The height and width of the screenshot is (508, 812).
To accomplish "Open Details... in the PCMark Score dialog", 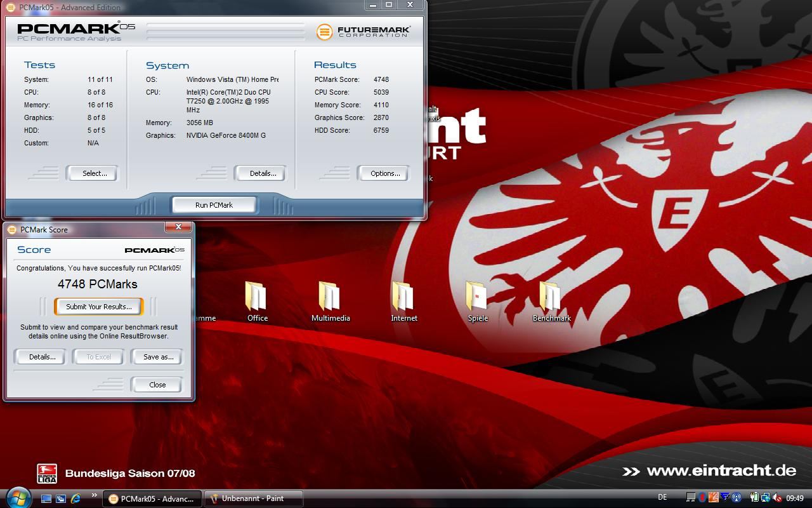I will pyautogui.click(x=42, y=357).
